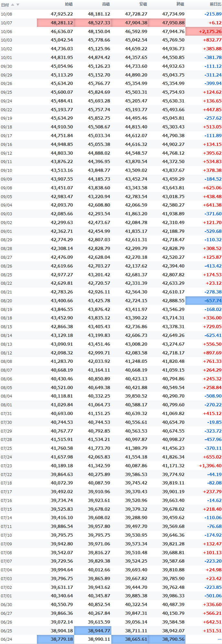Viewport: 222px width, 644px height.
Task: Select the date cell 07/11
Action: [6, 526]
